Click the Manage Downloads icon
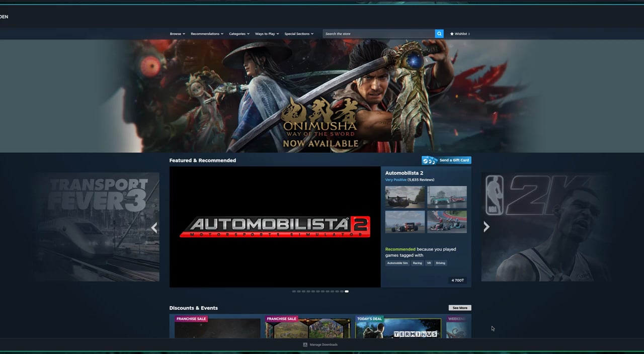The image size is (644, 354). pyautogui.click(x=305, y=344)
